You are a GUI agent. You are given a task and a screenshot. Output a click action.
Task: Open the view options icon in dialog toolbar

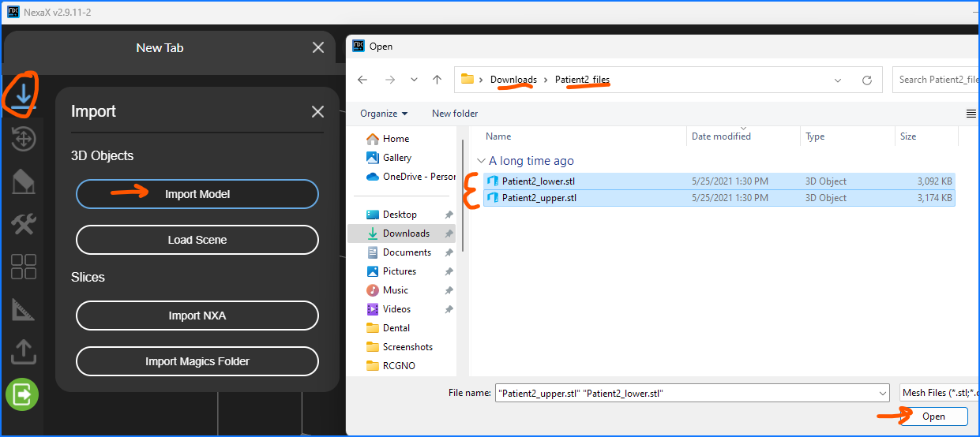[x=971, y=114]
